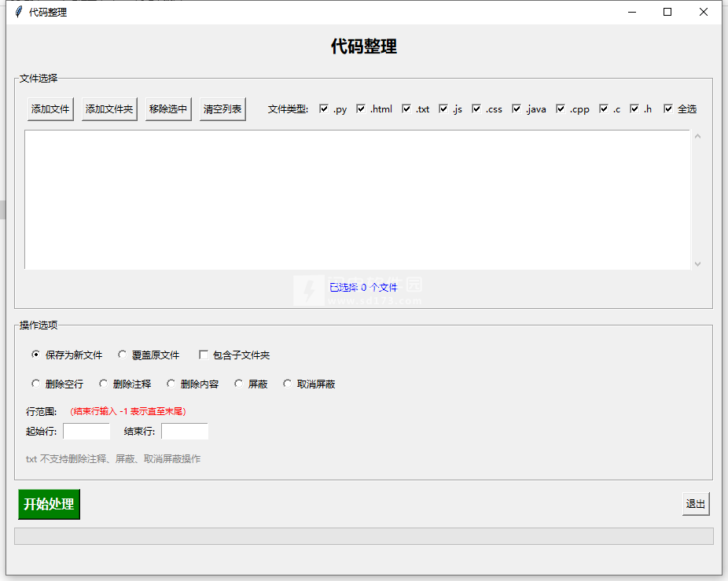
Task: Choose the 屏蔽 radio option
Action: pyautogui.click(x=239, y=384)
